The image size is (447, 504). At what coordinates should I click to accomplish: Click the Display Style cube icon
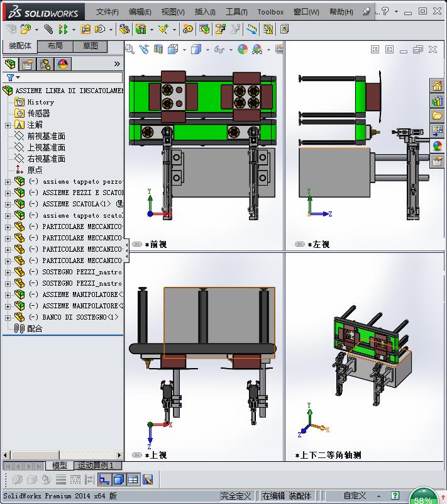[196, 49]
